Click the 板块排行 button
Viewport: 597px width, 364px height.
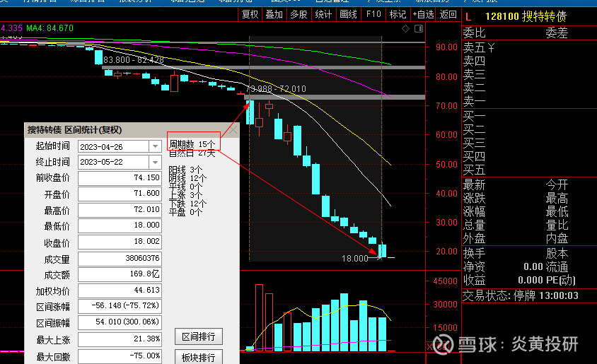(x=199, y=357)
